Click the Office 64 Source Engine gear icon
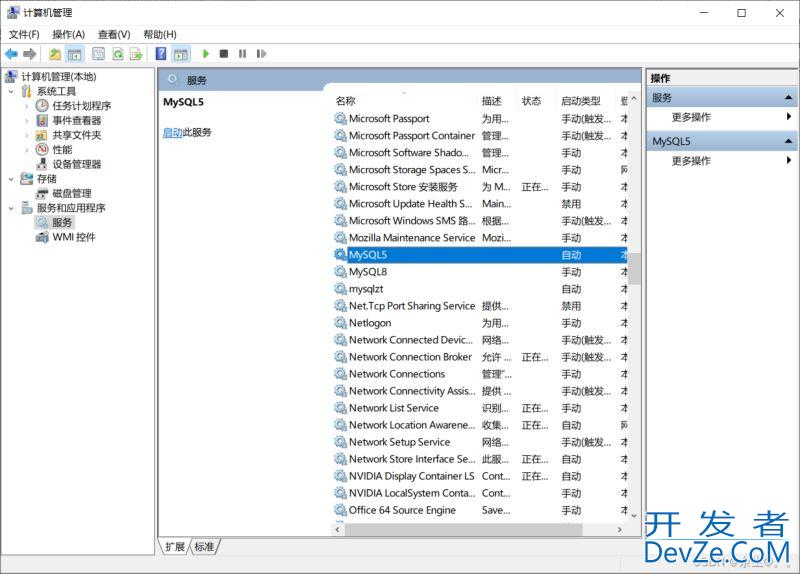This screenshot has height=574, width=800. pyautogui.click(x=340, y=510)
